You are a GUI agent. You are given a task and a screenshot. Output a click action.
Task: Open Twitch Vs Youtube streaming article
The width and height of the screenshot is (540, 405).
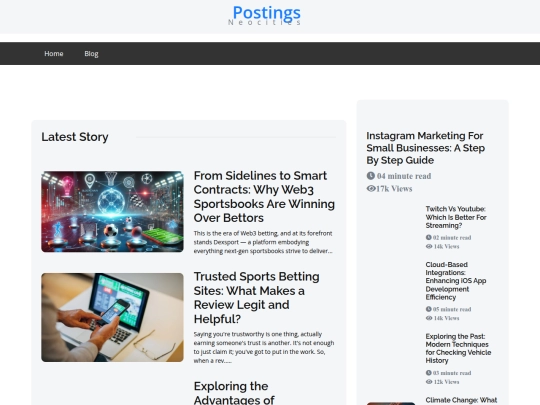(456, 217)
